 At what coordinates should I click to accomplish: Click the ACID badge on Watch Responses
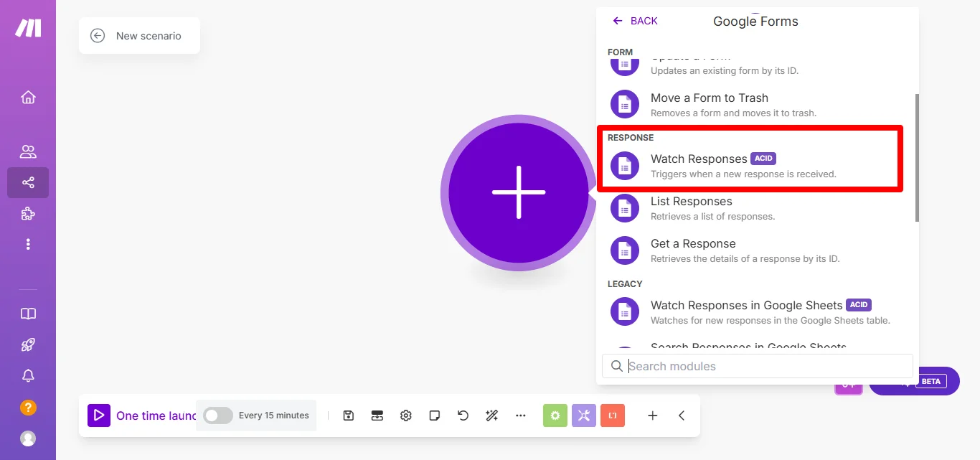763,159
